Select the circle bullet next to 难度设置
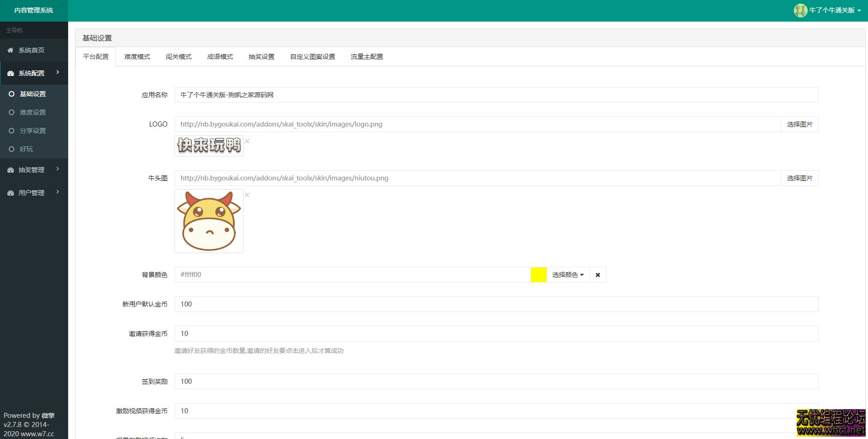Viewport: 868px width, 439px height. (12, 112)
